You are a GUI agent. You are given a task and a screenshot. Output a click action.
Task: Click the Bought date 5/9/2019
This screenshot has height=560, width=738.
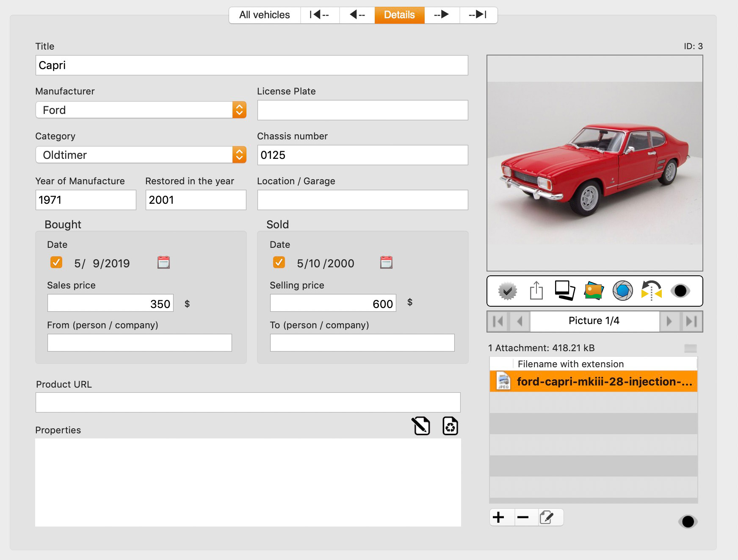pos(102,263)
